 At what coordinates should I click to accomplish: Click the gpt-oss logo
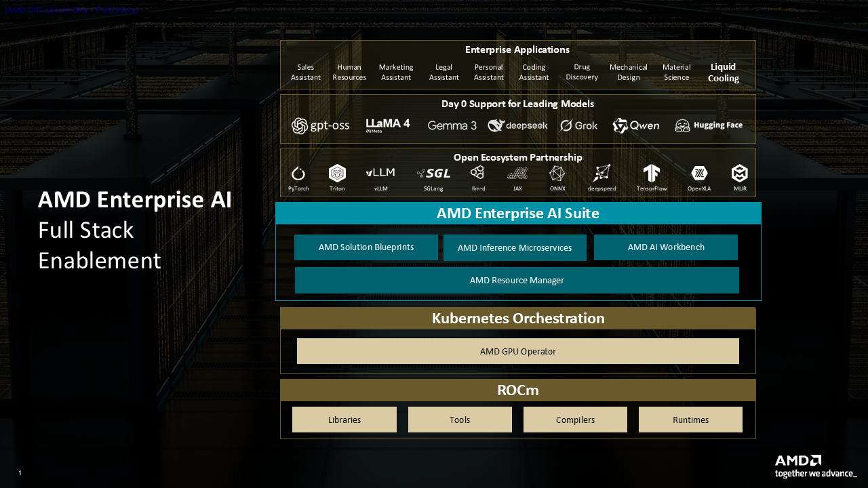tap(320, 125)
